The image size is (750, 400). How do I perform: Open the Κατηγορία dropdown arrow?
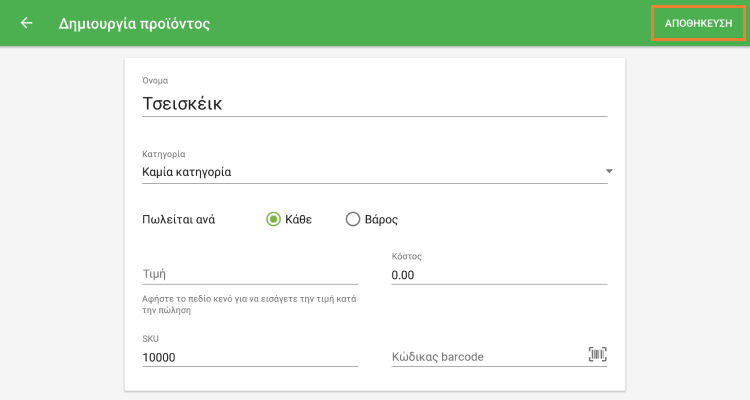pyautogui.click(x=608, y=172)
